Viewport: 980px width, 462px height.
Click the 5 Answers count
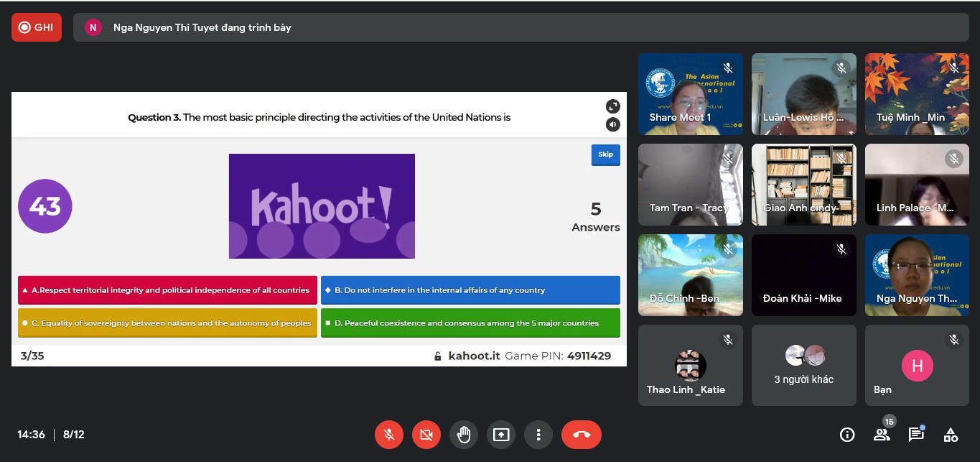[596, 217]
